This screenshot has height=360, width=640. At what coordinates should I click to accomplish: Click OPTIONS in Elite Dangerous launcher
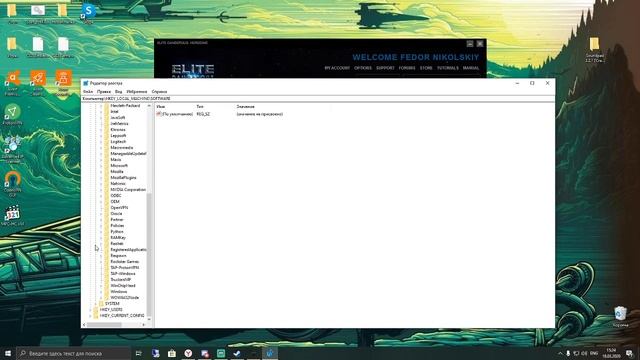363,68
